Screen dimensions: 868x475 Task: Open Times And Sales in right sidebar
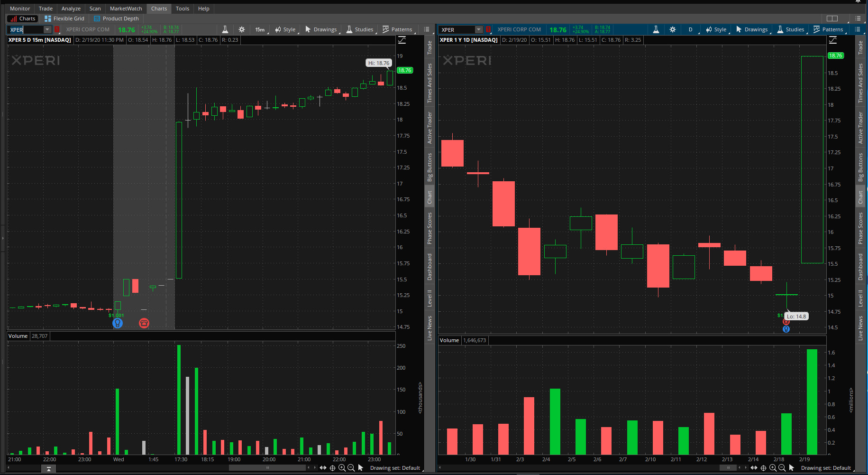[x=860, y=83]
